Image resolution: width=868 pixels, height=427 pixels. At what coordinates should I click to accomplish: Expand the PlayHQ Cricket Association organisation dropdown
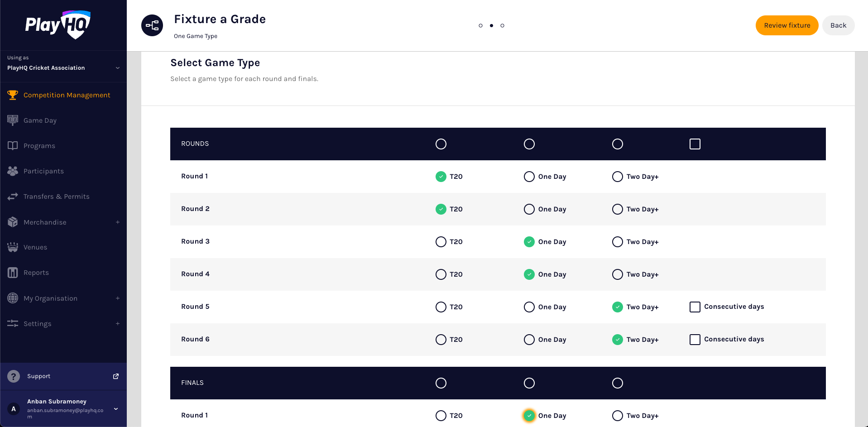[117, 68]
